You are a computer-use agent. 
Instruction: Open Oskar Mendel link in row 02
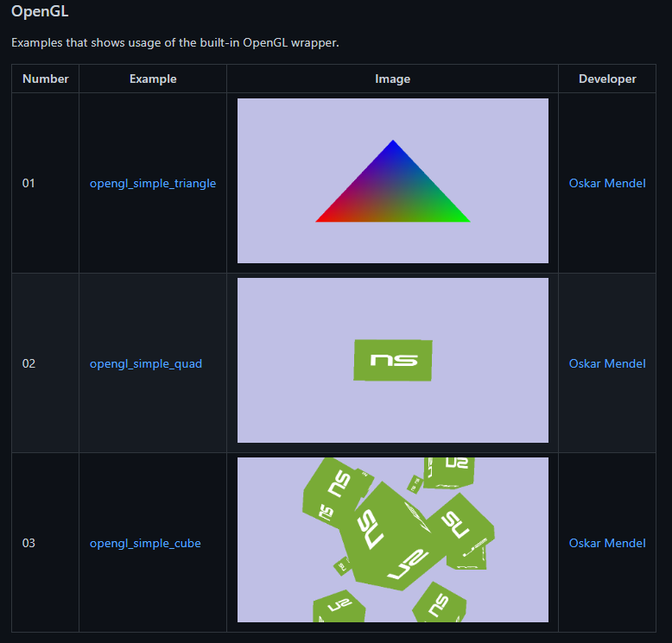(607, 363)
